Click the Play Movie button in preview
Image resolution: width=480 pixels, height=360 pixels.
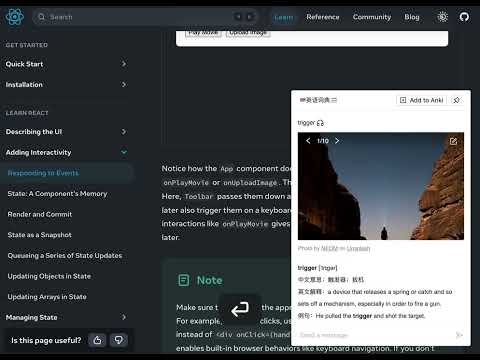pyautogui.click(x=203, y=33)
